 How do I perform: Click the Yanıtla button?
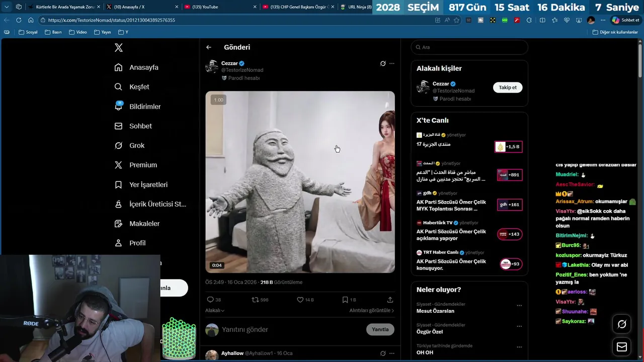(x=380, y=329)
